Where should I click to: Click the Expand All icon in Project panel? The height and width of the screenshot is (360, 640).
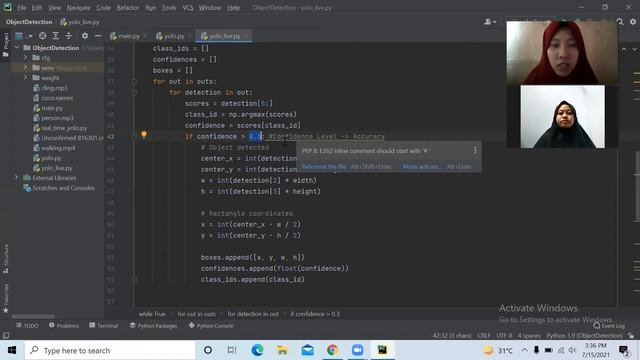point(56,36)
